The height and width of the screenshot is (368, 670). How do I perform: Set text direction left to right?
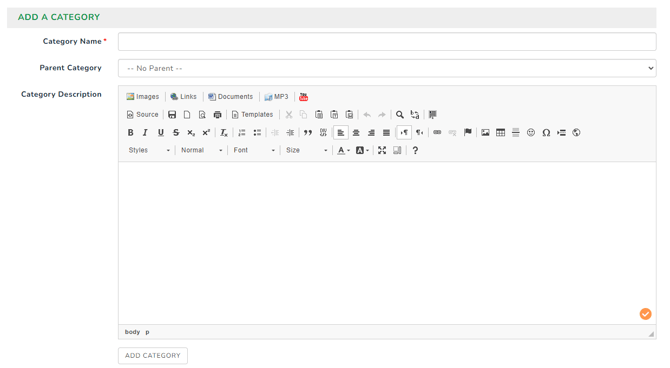pos(404,132)
